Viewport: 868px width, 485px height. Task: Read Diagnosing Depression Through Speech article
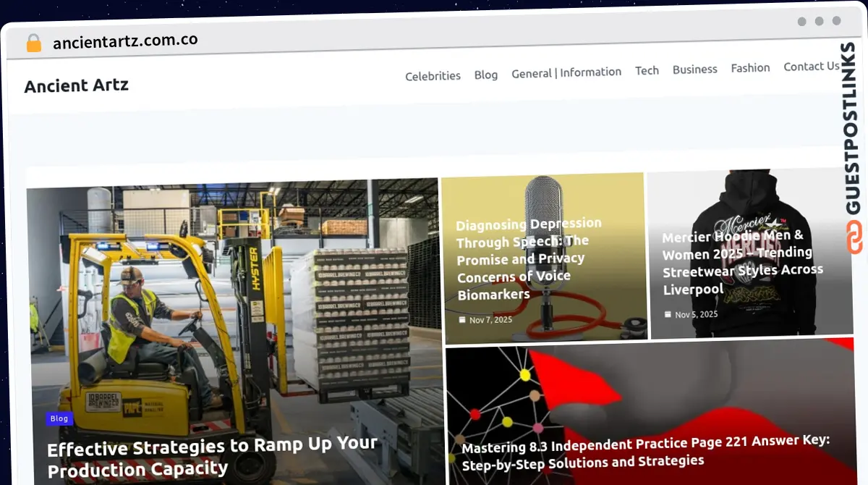coord(529,258)
